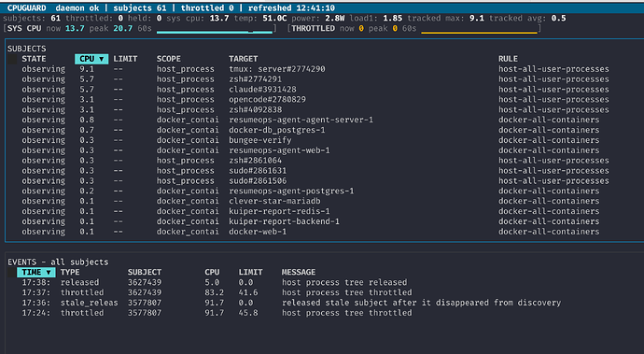Viewport: 644px width, 354px height.
Task: Sort subjects by the CPU column header
Action: coord(91,59)
